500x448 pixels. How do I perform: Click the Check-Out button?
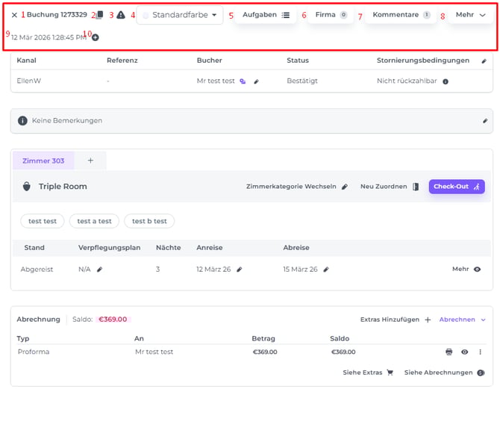(456, 187)
